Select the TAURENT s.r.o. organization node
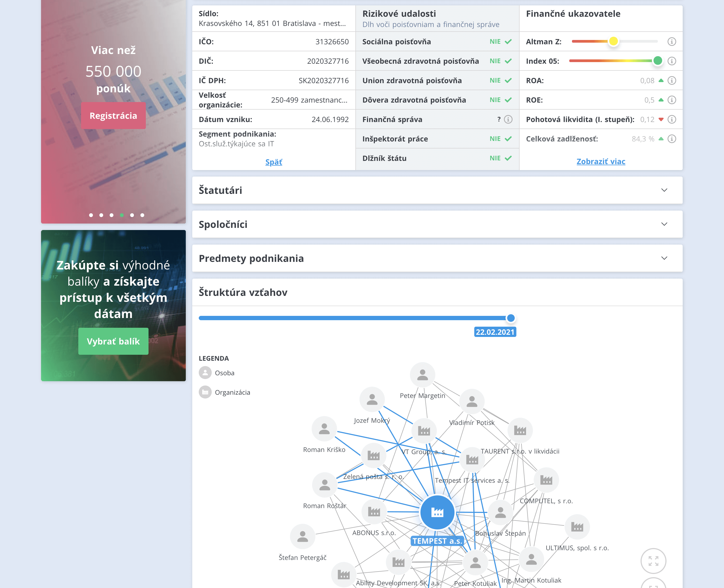This screenshot has width=724, height=588. pyautogui.click(x=520, y=431)
